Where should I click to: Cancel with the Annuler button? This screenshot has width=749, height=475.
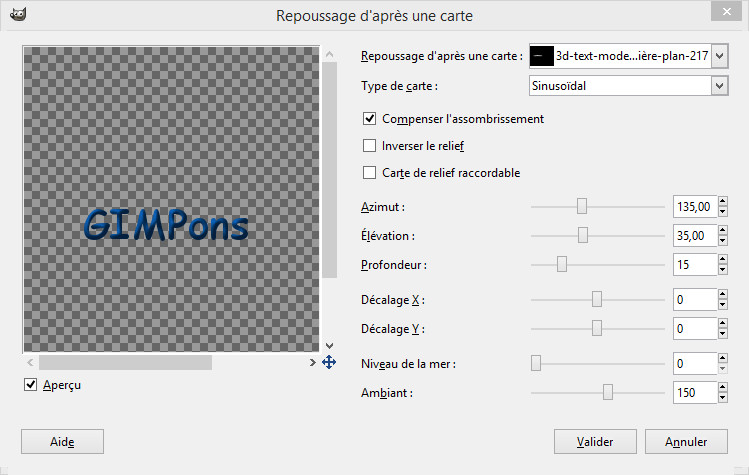point(686,442)
